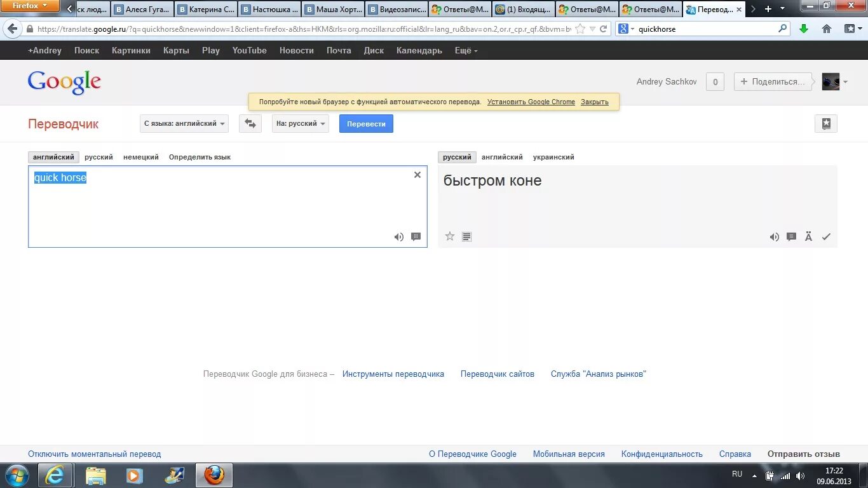
Task: Switch to the Маша Хорт tab
Action: click(x=332, y=10)
